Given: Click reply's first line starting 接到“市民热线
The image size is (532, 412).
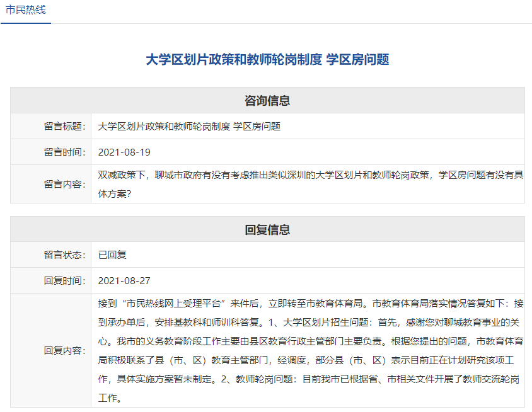Looking at the screenshot, I should [x=311, y=304].
